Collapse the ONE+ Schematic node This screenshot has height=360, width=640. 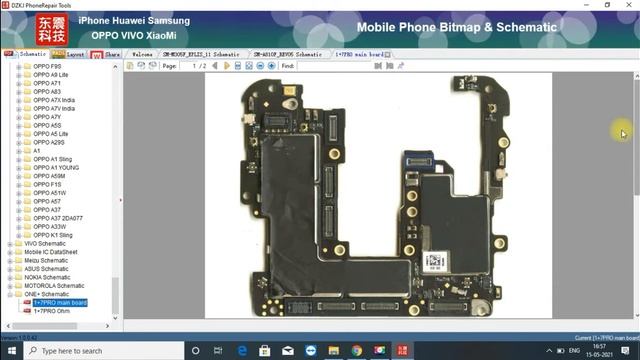click(10, 294)
